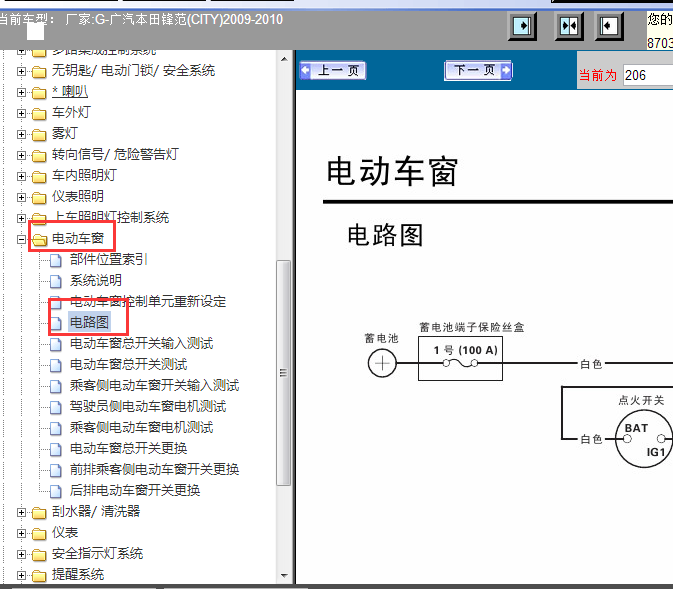Click the folder icon beside 车外灯

(39, 114)
